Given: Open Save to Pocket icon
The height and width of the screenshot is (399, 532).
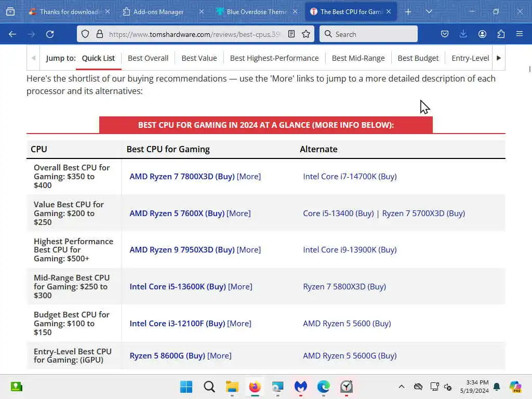Looking at the screenshot, I should (x=445, y=34).
